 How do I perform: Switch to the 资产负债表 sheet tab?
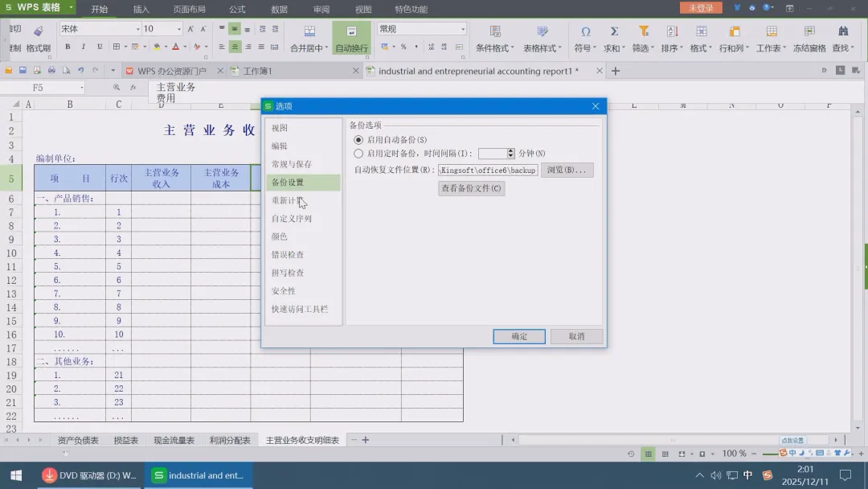click(77, 440)
